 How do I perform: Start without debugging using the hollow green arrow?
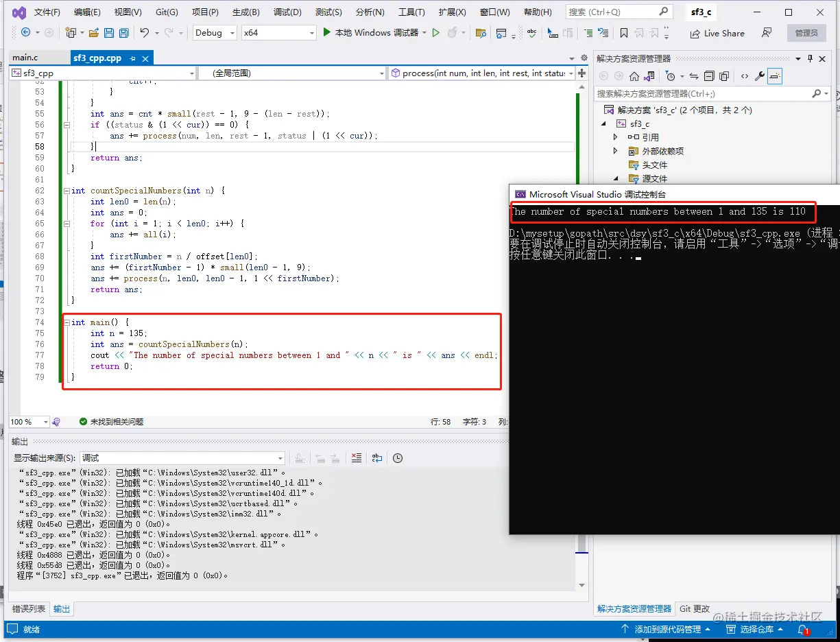pos(435,33)
